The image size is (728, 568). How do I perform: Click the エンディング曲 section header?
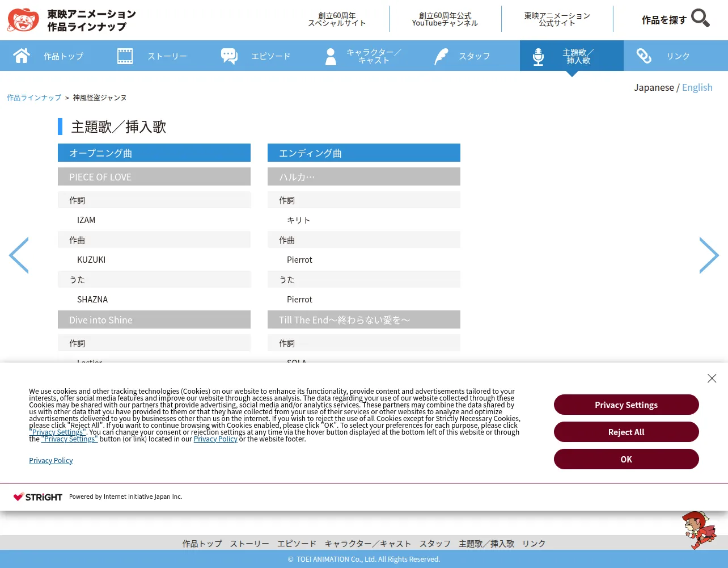click(364, 153)
